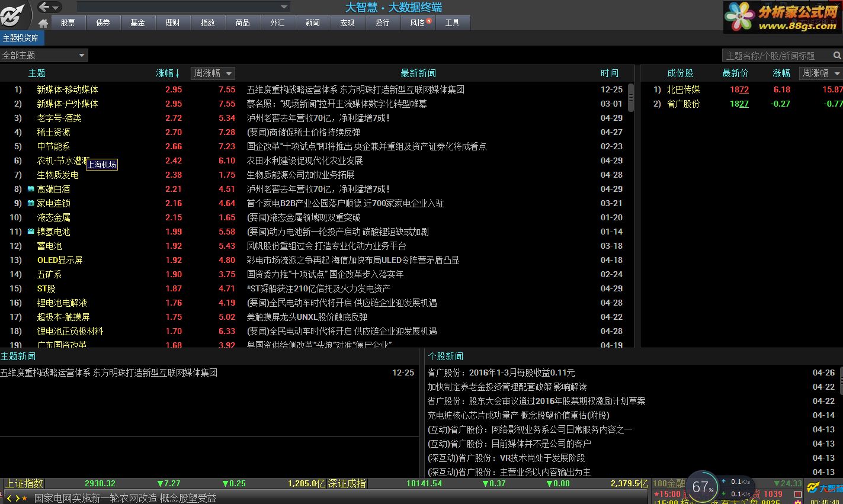Click the 67% memory usage circle widget
The image size is (843, 504).
[x=703, y=487]
